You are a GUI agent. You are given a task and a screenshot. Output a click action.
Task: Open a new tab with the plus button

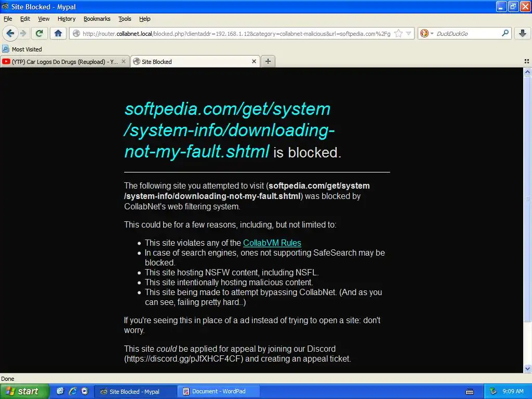(x=268, y=61)
